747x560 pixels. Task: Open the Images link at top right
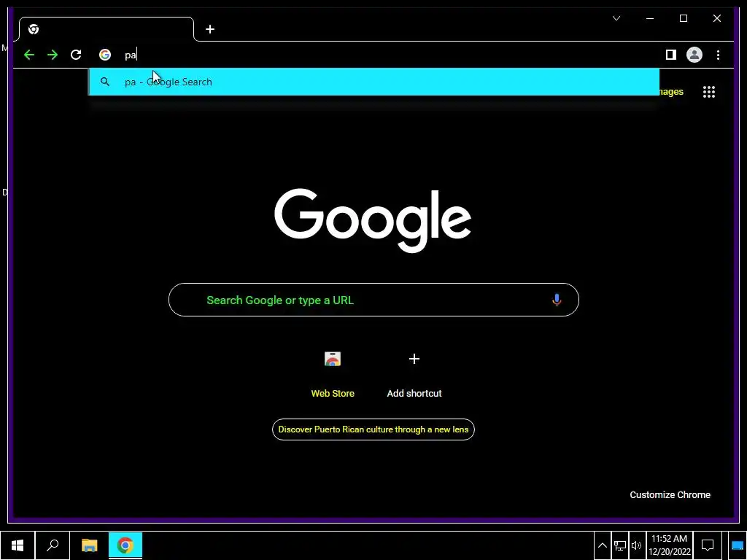(671, 92)
